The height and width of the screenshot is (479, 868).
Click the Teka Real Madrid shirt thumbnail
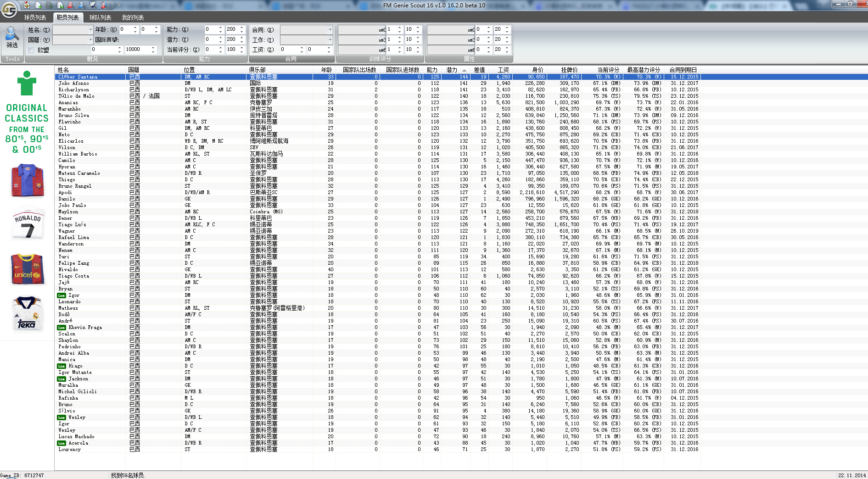[27, 313]
